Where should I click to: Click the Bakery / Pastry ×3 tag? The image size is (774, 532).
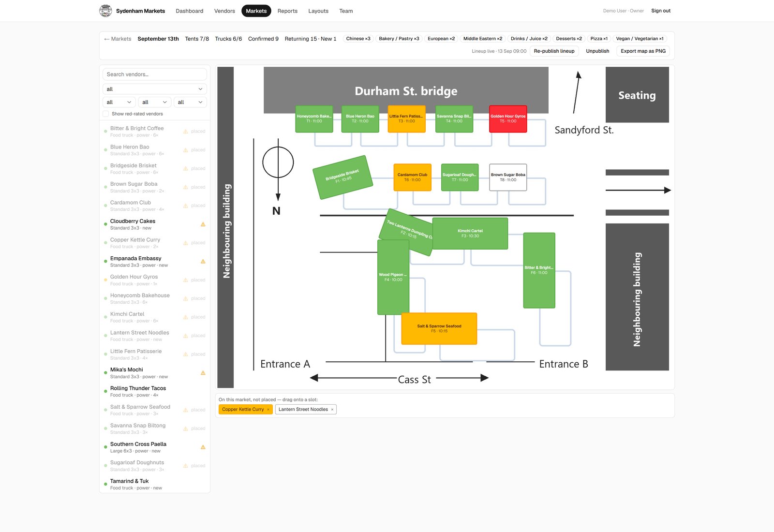point(399,39)
